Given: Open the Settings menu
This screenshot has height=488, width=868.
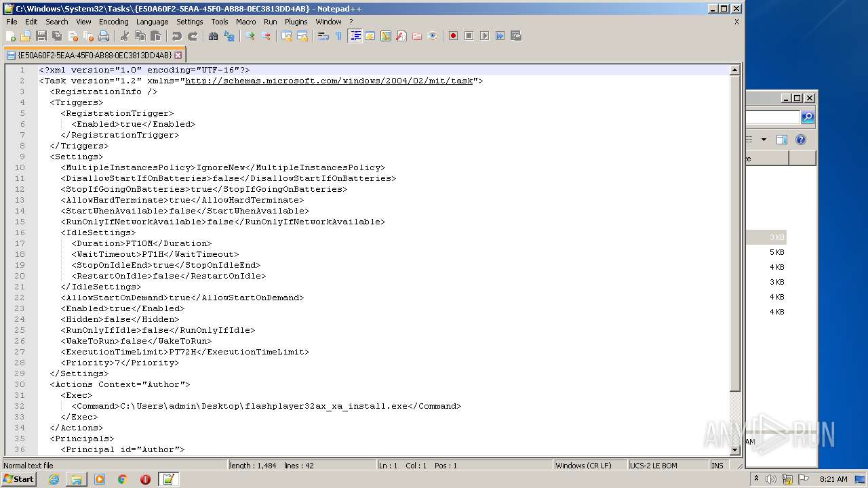Looking at the screenshot, I should 189,22.
